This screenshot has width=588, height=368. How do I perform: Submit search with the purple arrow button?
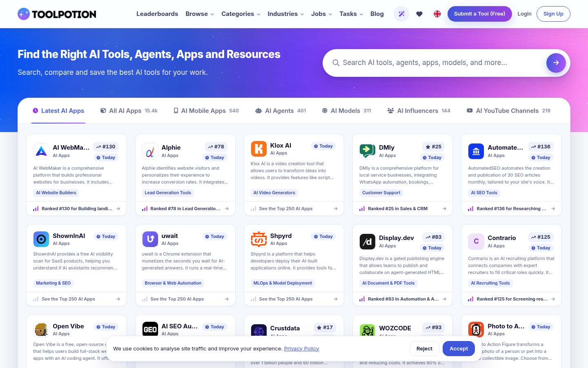[x=556, y=63]
